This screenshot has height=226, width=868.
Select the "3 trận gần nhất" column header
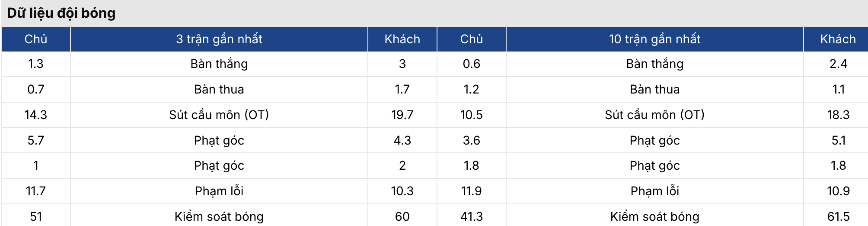219,39
